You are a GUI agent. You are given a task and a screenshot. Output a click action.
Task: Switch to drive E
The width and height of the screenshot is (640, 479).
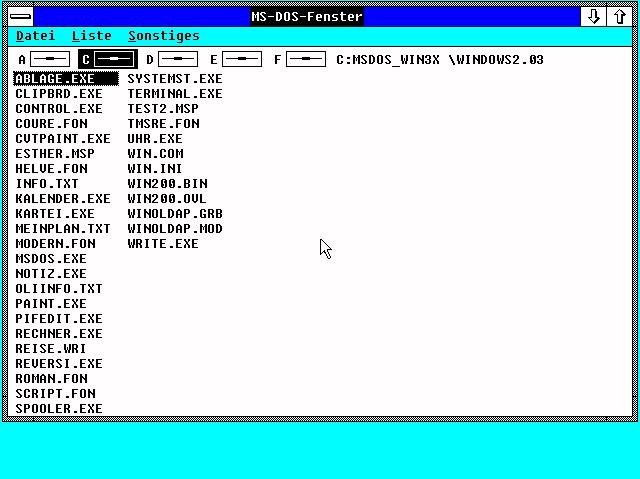241,60
